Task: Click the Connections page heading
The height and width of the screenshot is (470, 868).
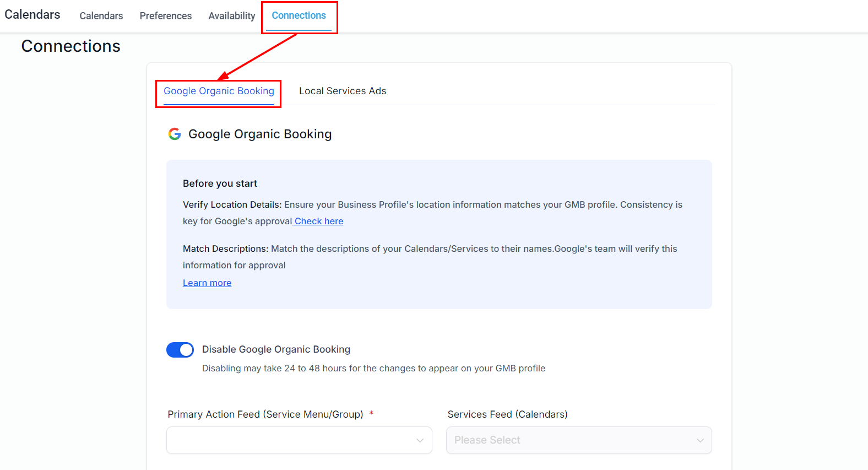Action: point(70,46)
